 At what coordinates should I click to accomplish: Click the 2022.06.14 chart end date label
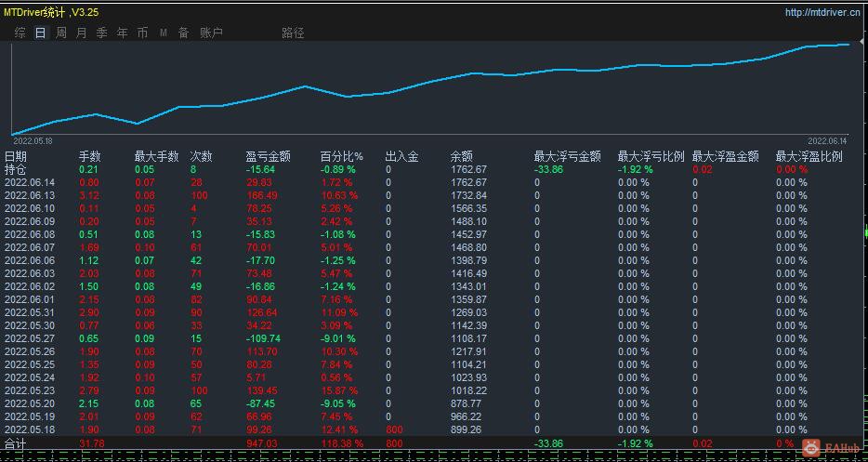[x=828, y=140]
